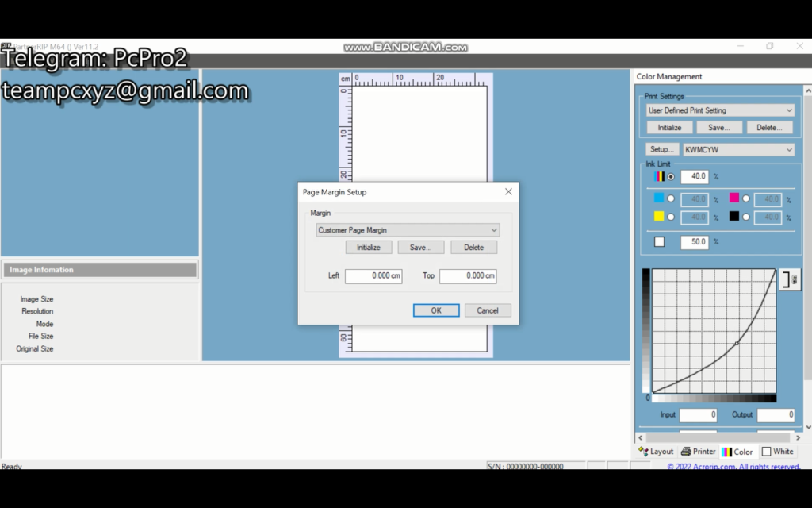This screenshot has height=508, width=812.
Task: Select the all-colors ink limit radio button
Action: coord(671,177)
